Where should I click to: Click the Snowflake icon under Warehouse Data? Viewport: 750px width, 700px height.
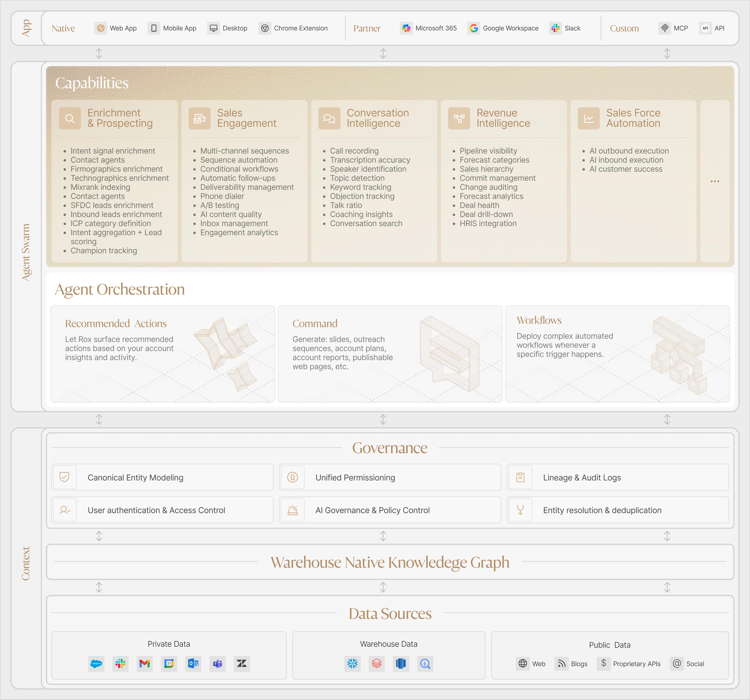(x=352, y=663)
